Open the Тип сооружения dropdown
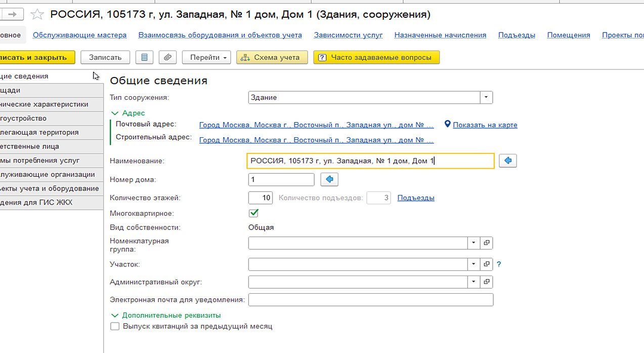The height and width of the screenshot is (353, 644). 486,97
